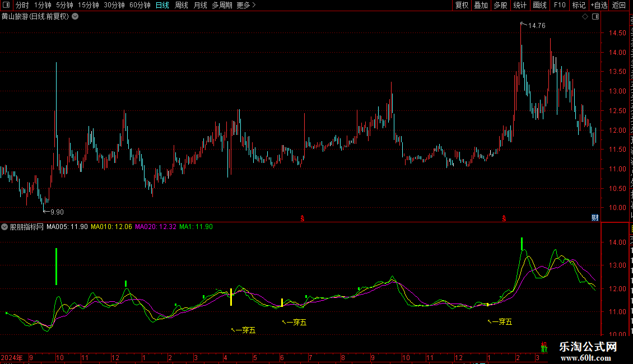The width and height of the screenshot is (633, 364).
Task: Click the MA010: 12.06 indicator value
Action: click(x=111, y=227)
